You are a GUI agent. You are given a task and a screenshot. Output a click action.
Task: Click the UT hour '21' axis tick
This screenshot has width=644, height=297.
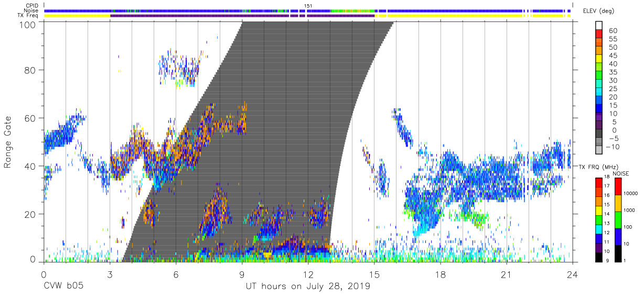pos(506,274)
